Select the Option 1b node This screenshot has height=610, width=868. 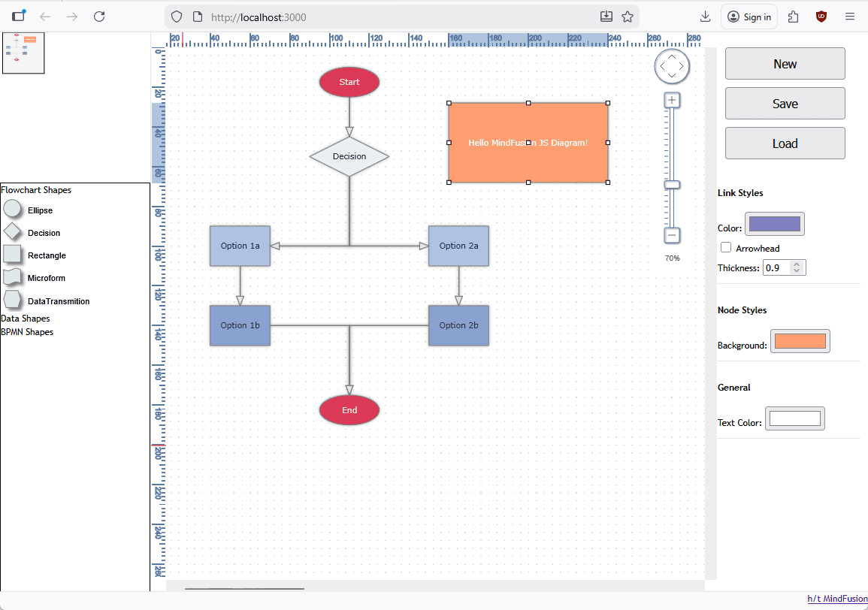point(240,325)
